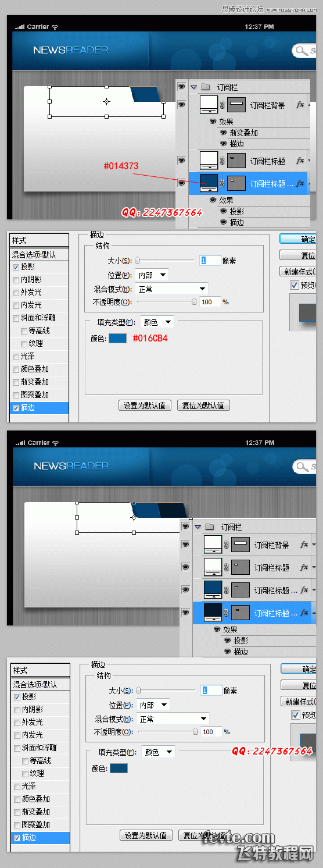This screenshot has width=323, height=868.
Task: Open the 位置 内部 dropdown in the upper dialog
Action: coord(152,275)
